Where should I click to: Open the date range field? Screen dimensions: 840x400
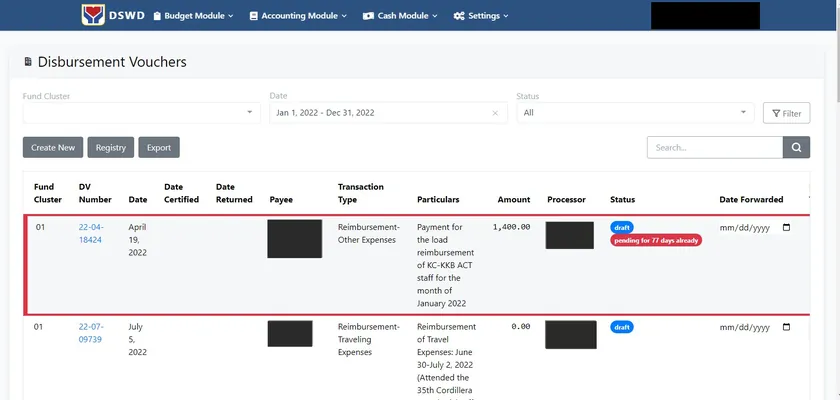coord(388,113)
